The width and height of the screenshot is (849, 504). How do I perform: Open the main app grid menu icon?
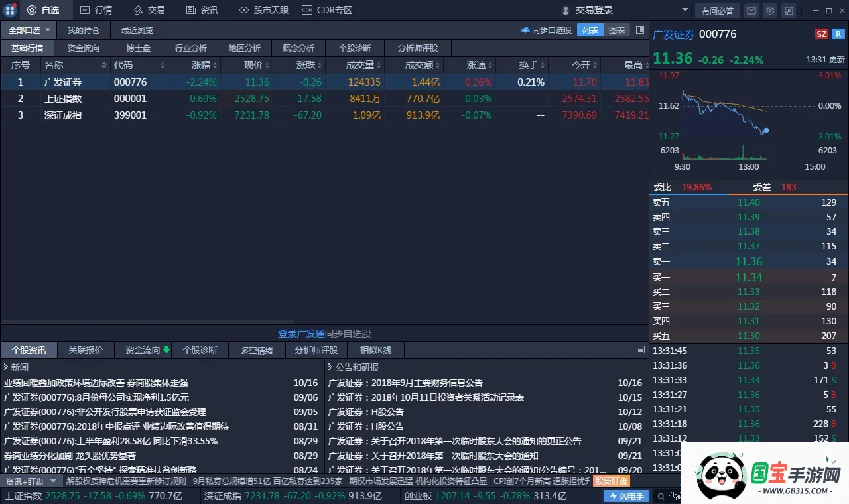[10, 10]
